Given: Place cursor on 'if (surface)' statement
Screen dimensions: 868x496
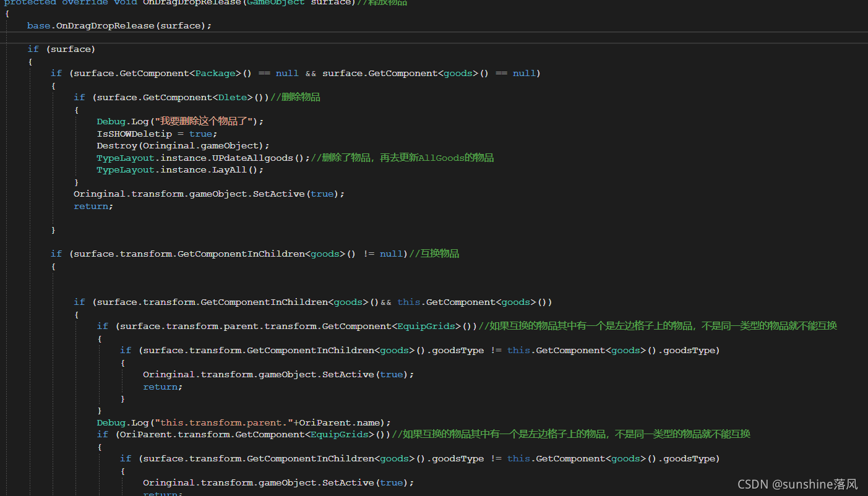Looking at the screenshot, I should click(x=61, y=49).
